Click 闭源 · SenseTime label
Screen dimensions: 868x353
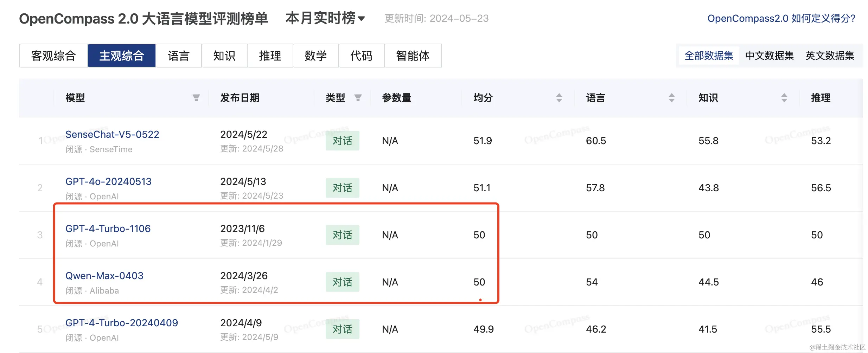99,149
